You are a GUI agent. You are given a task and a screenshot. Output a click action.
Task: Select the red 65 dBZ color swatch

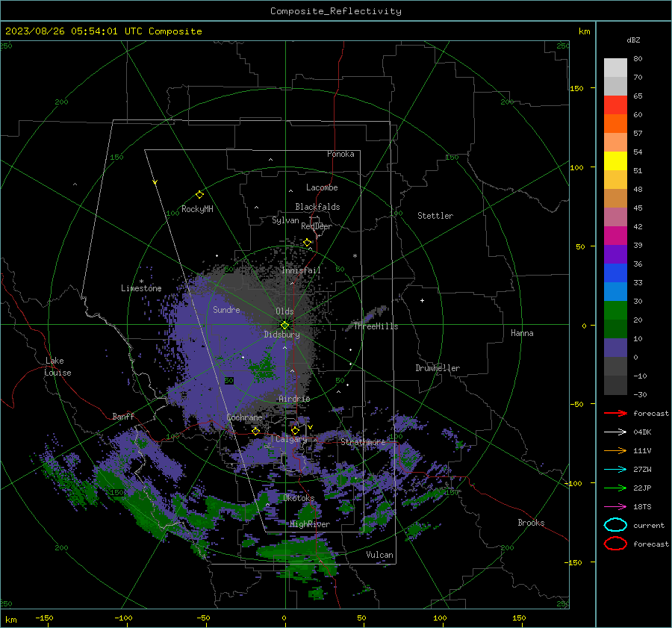coord(615,105)
